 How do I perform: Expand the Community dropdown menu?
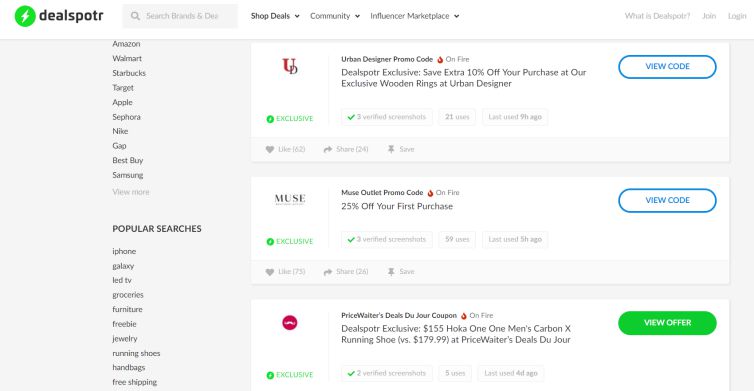(x=335, y=16)
